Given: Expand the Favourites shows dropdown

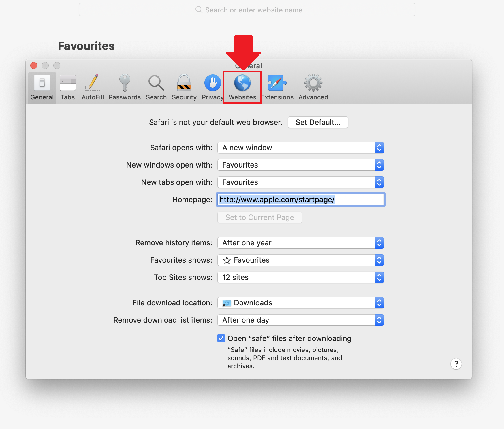Looking at the screenshot, I should tap(301, 260).
